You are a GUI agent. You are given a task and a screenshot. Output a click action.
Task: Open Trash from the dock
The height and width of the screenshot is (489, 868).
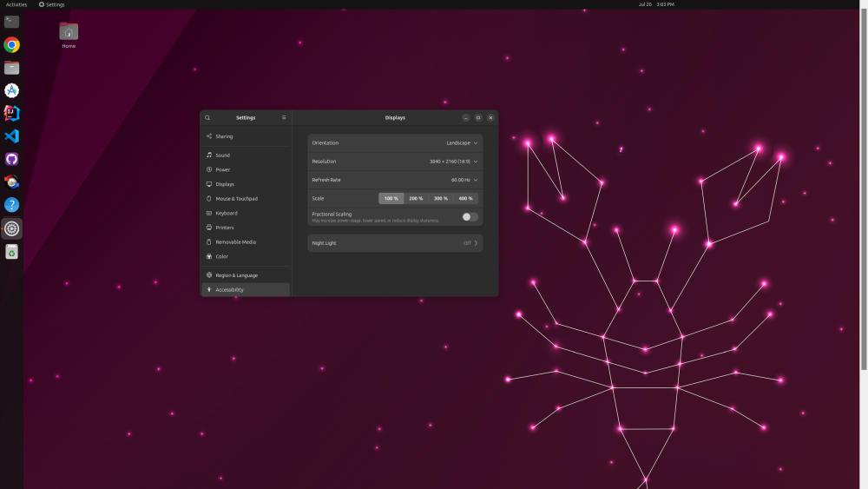click(11, 252)
